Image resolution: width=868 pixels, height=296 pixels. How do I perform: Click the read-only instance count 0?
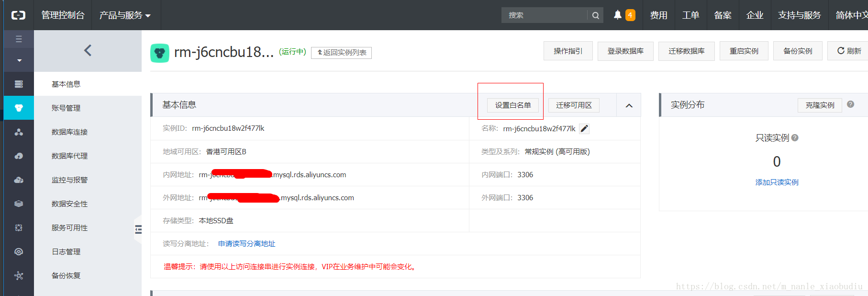(x=777, y=162)
